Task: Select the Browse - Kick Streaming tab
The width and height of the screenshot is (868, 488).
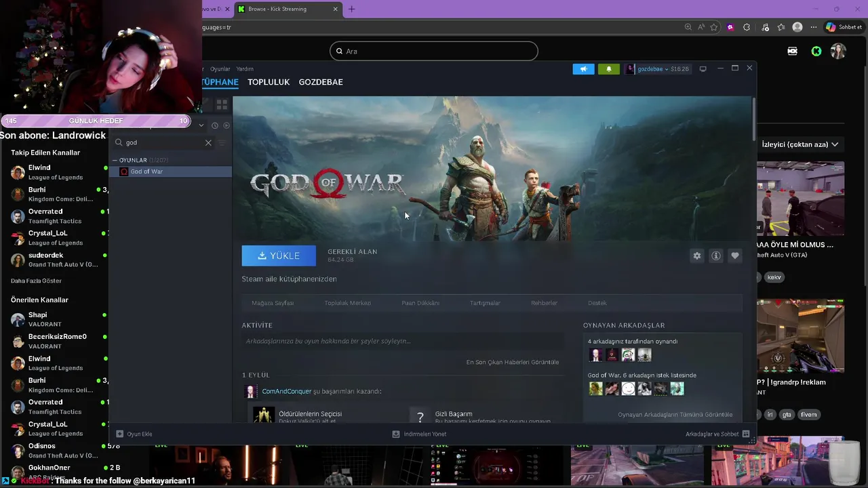Action: 288,9
